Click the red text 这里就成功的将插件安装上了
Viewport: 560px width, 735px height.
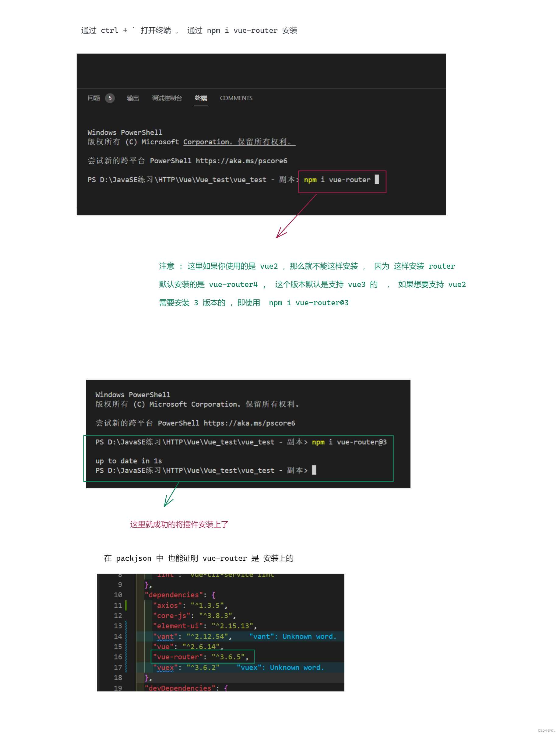point(179,524)
